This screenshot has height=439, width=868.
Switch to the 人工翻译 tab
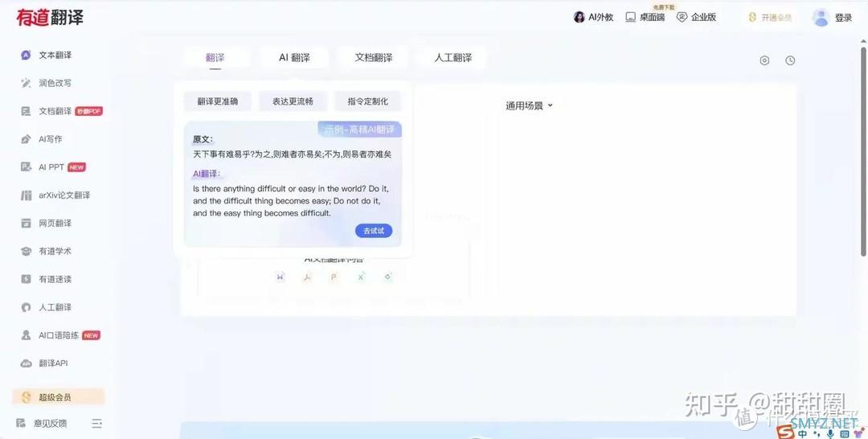[453, 58]
